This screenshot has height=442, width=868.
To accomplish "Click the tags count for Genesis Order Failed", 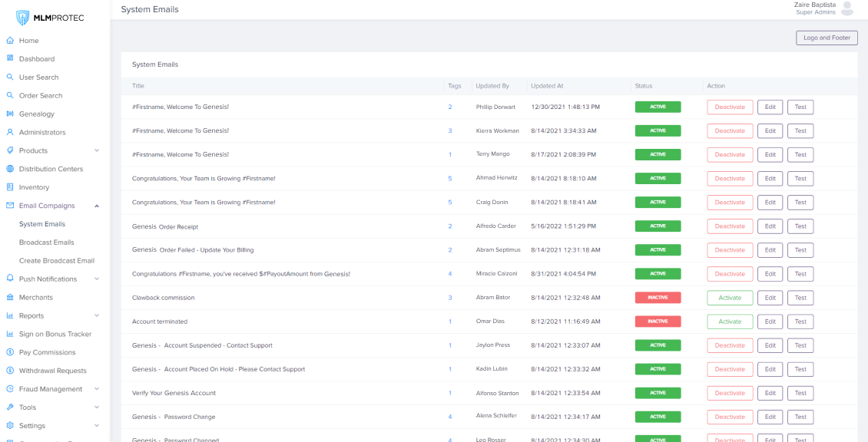I will pos(450,250).
